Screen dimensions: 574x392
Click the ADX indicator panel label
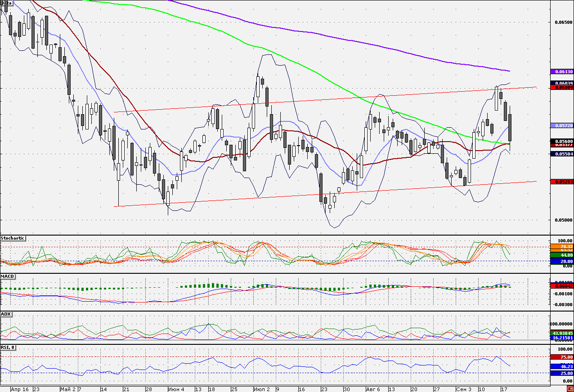click(x=6, y=314)
